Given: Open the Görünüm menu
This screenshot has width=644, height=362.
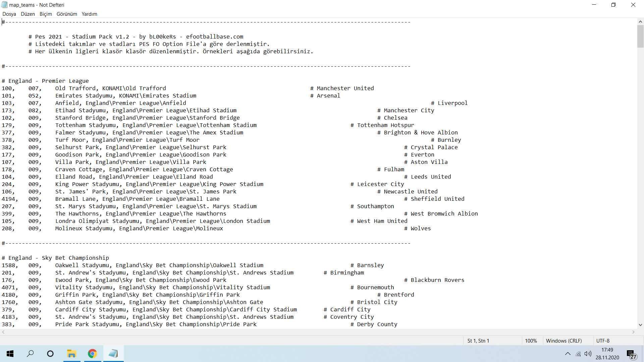Looking at the screenshot, I should click(x=67, y=14).
